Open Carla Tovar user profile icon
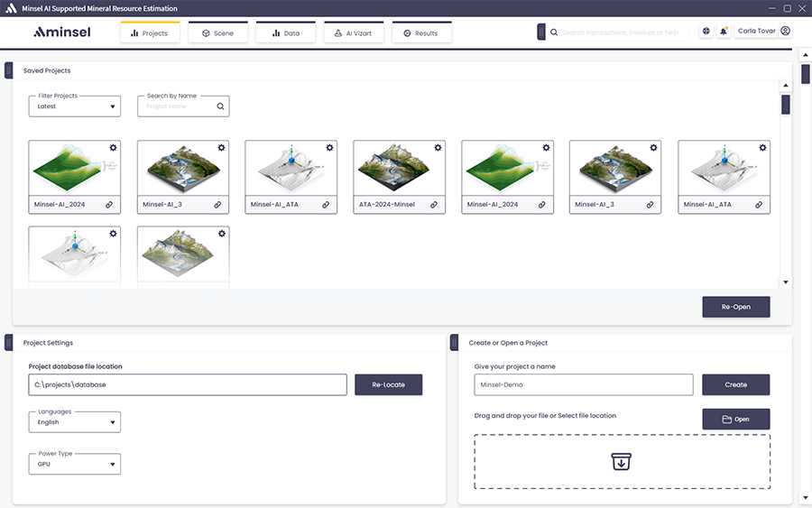This screenshot has width=812, height=508. coord(785,31)
